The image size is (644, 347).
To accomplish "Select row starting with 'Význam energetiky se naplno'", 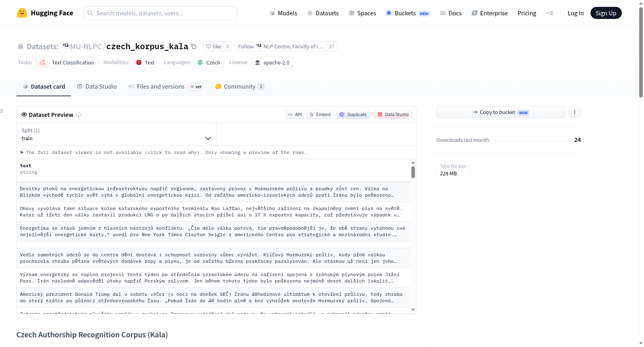I will click(x=213, y=278).
